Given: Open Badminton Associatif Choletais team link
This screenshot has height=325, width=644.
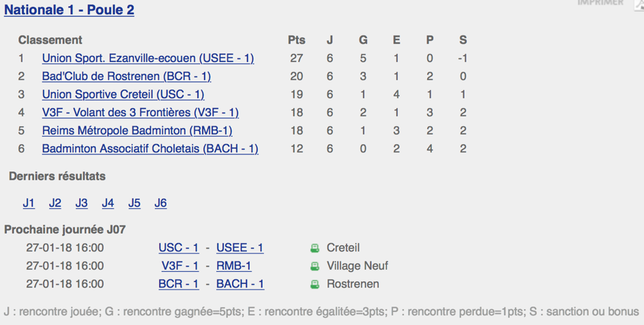Looking at the screenshot, I should point(150,149).
